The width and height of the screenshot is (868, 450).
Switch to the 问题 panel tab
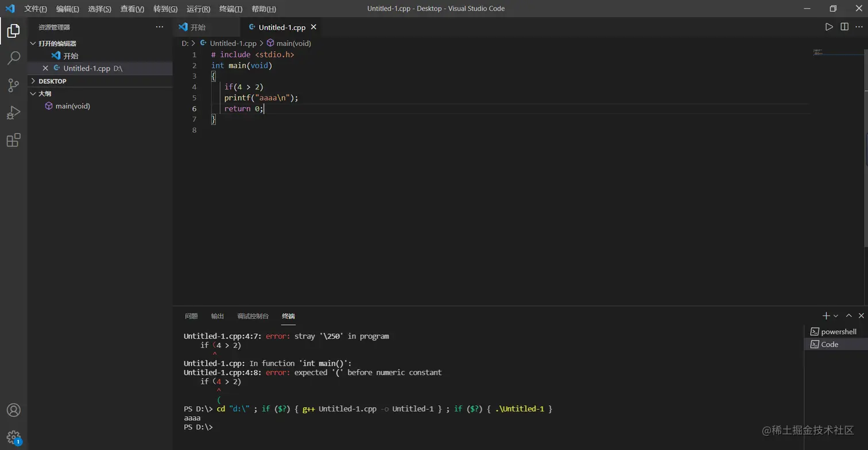tap(191, 316)
